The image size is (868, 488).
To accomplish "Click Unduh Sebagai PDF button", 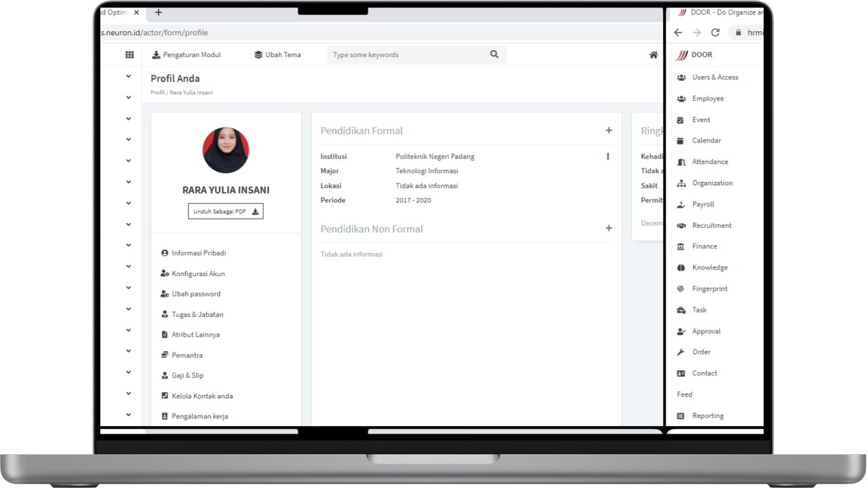I will point(225,212).
